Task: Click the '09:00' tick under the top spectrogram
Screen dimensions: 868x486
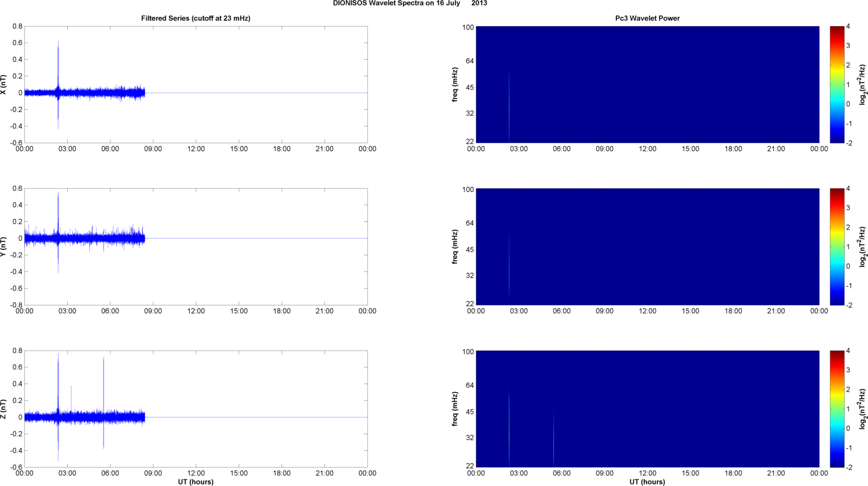Action: click(604, 149)
